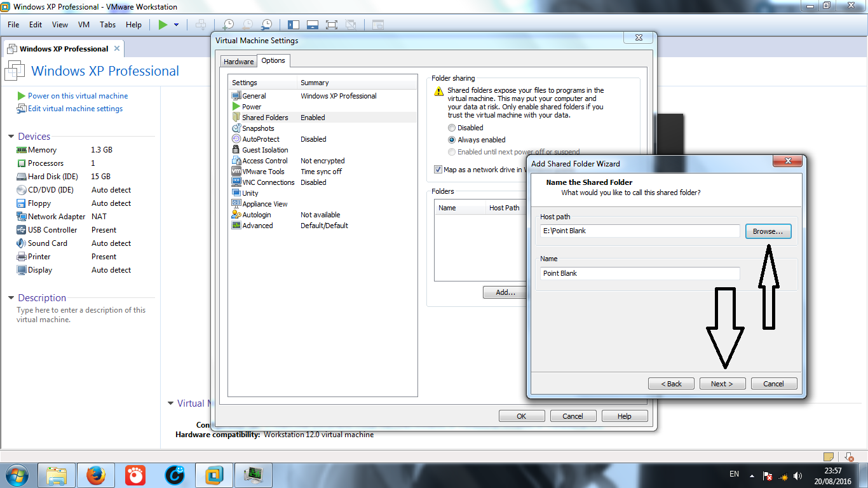Open the power options dropdown arrow
This screenshot has width=868, height=488.
click(175, 24)
